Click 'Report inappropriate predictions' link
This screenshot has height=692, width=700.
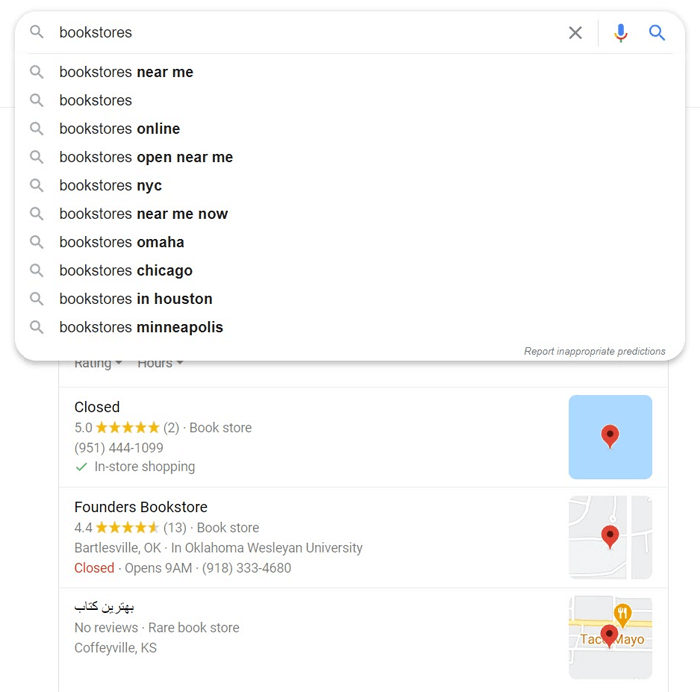595,351
